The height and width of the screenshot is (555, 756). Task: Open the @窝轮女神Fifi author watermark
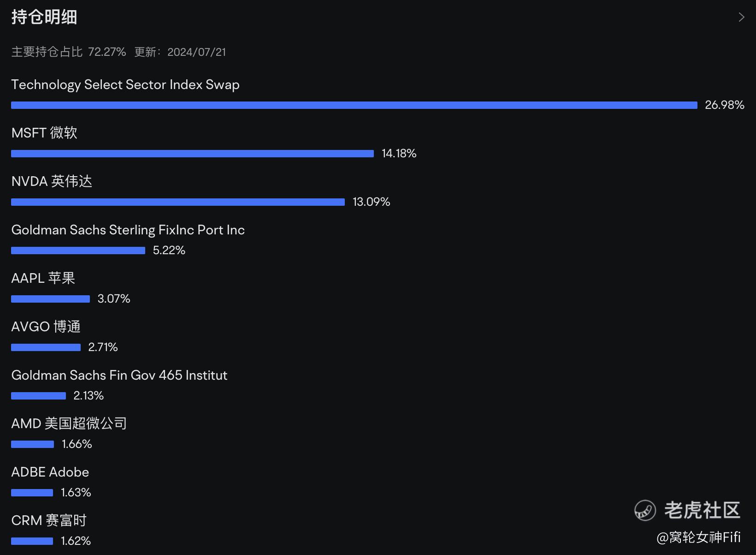(x=698, y=537)
